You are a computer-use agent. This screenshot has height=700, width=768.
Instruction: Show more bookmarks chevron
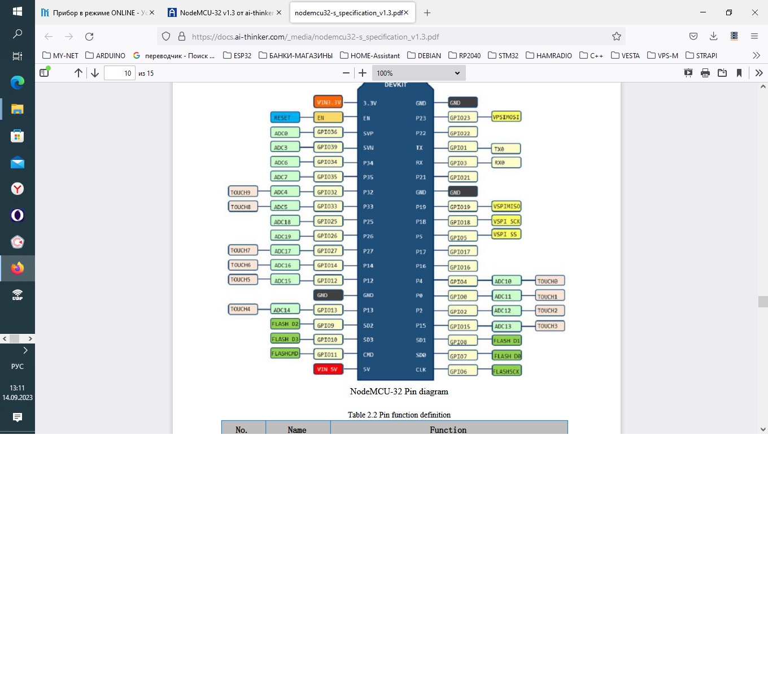click(x=757, y=55)
